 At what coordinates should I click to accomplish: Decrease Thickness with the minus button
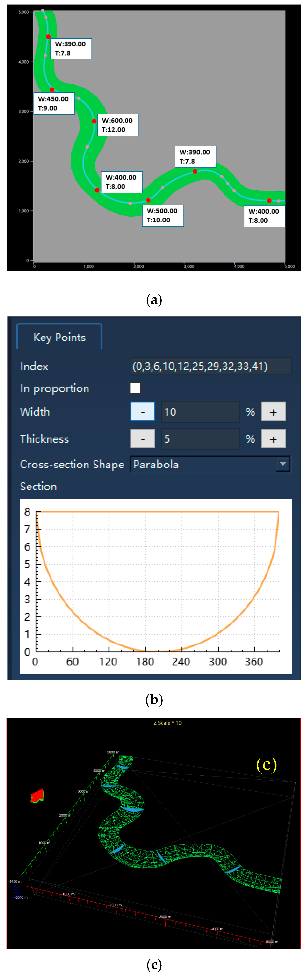coord(143,439)
